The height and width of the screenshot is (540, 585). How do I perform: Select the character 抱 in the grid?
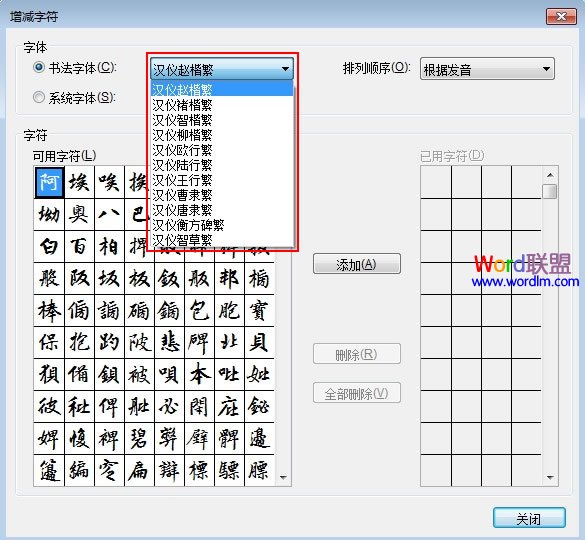point(79,343)
